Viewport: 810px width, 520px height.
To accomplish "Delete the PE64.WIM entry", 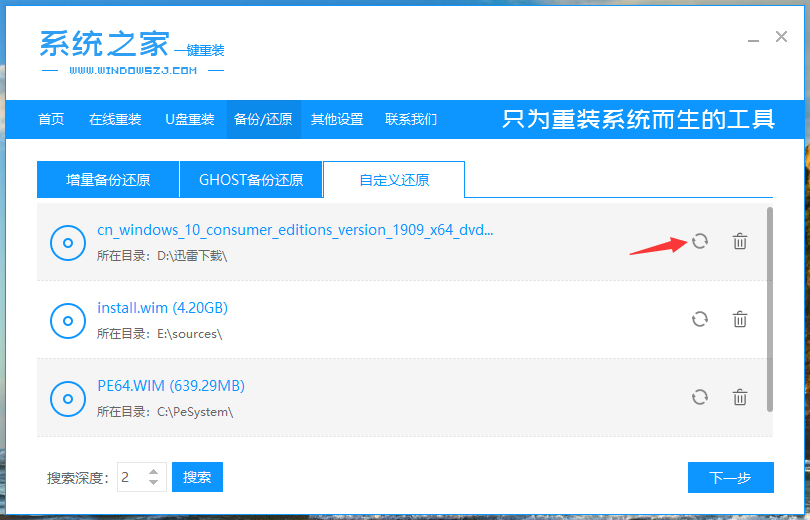I will [x=740, y=397].
